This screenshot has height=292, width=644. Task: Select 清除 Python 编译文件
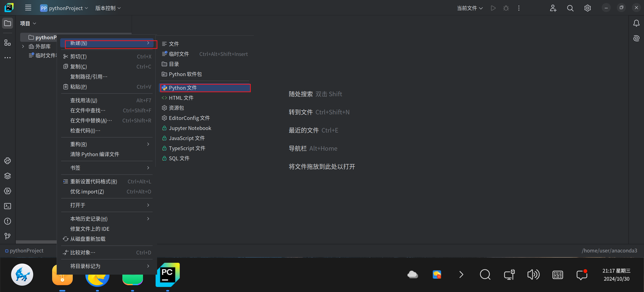[107, 154]
